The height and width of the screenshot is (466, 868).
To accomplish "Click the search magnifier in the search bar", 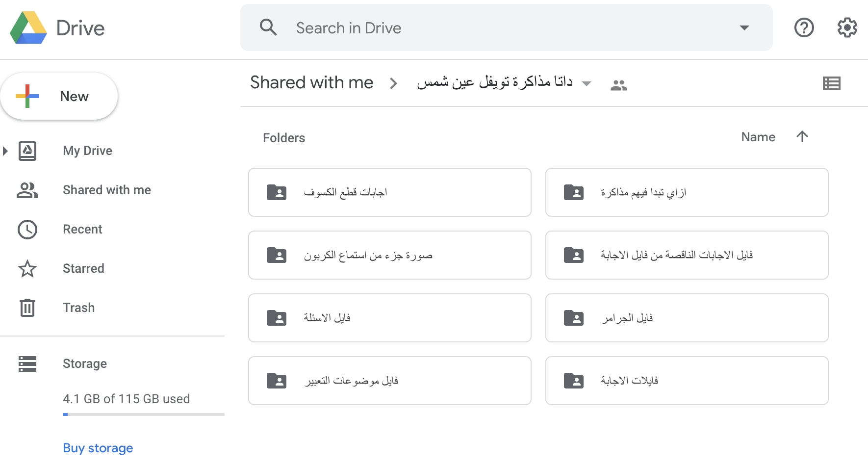I will [269, 27].
